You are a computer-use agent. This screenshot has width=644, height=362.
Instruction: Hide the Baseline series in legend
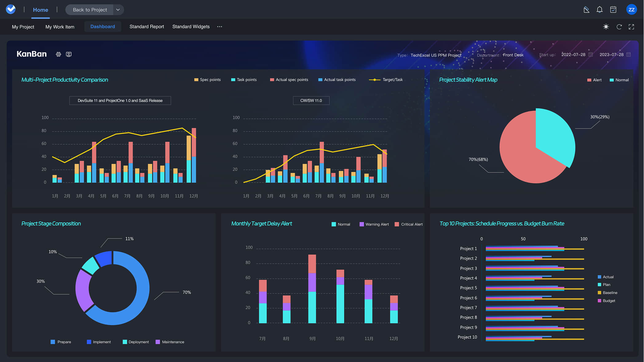click(607, 293)
